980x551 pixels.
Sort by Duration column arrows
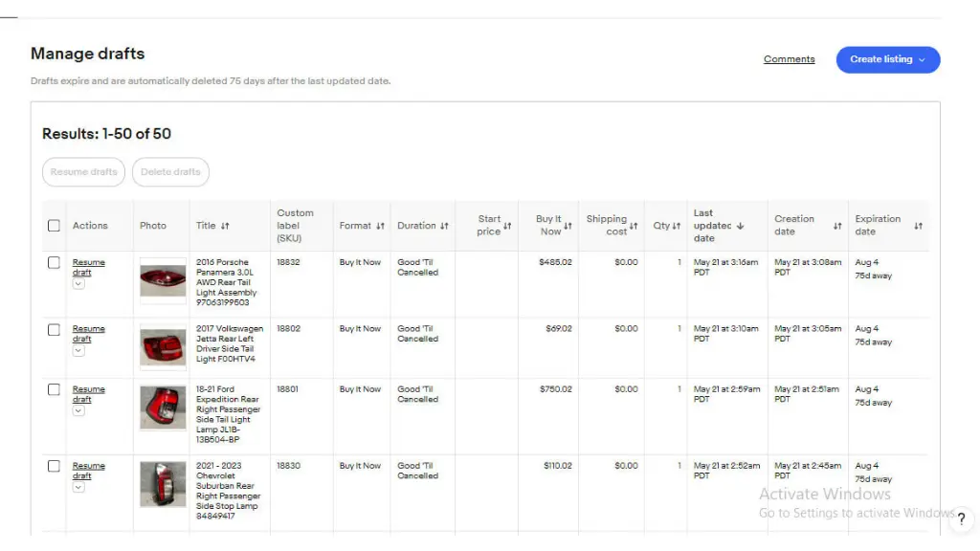click(444, 226)
